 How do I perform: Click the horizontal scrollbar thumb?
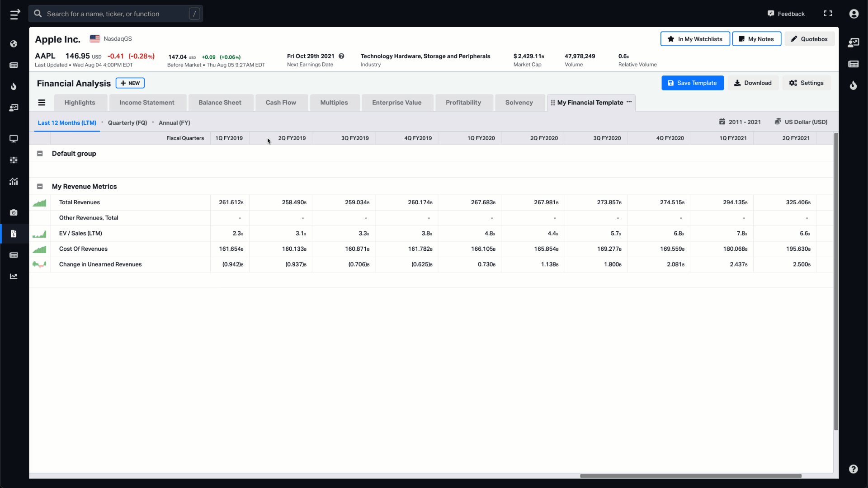coord(691,476)
